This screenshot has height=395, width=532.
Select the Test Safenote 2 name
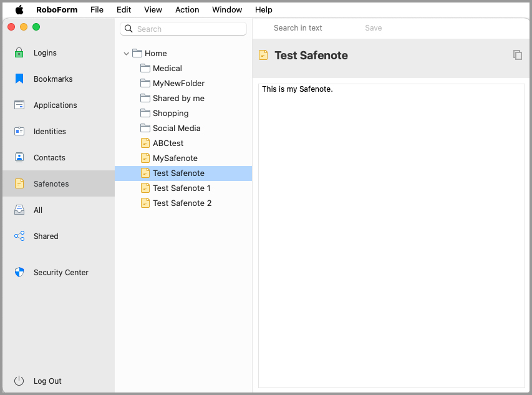pos(182,203)
